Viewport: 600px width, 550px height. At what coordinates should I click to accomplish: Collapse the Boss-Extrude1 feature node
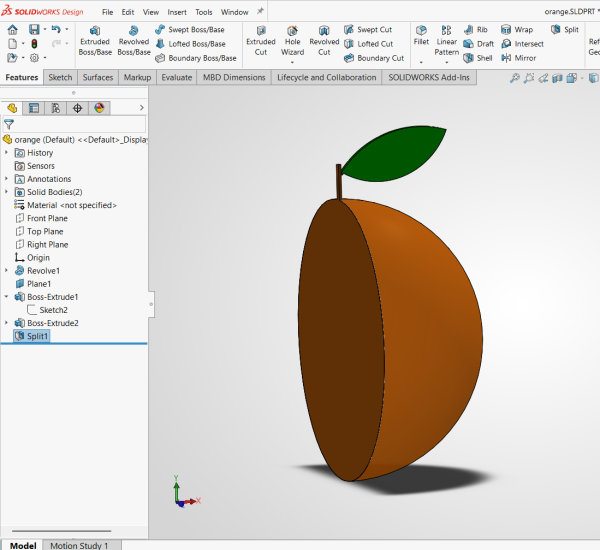click(x=6, y=297)
